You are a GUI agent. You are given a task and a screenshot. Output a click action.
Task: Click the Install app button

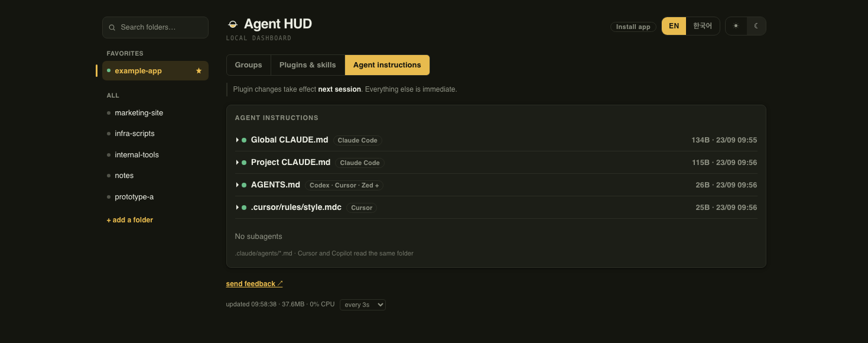click(x=633, y=27)
